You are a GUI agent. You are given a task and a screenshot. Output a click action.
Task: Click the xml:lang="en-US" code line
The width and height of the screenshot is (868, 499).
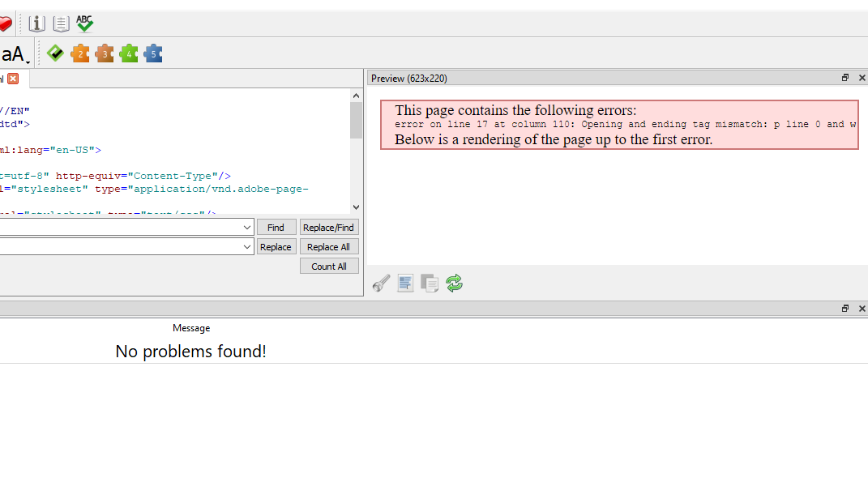point(50,150)
